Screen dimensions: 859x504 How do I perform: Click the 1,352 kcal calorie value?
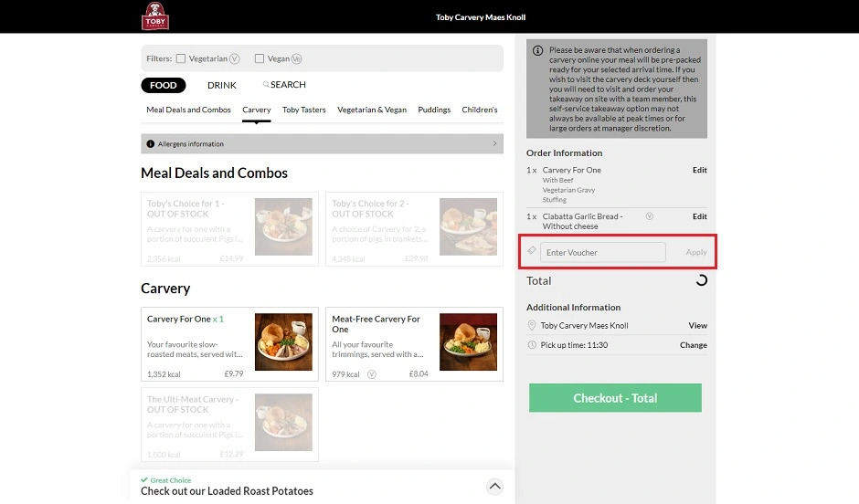[164, 374]
